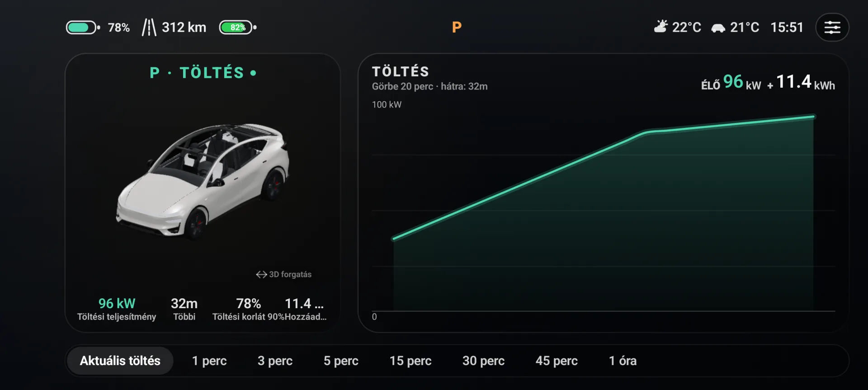This screenshot has width=868, height=390.
Task: Click the charging curve end point
Action: click(x=813, y=117)
